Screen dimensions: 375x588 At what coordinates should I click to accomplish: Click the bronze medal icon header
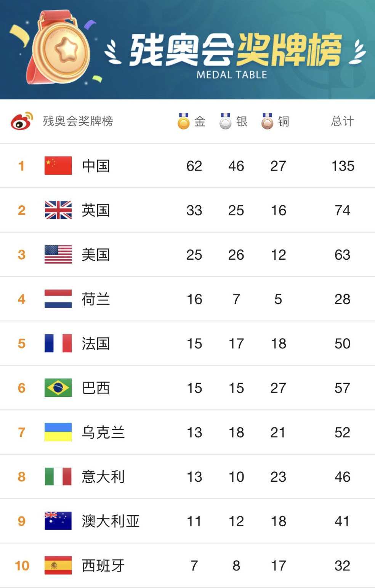tap(267, 121)
